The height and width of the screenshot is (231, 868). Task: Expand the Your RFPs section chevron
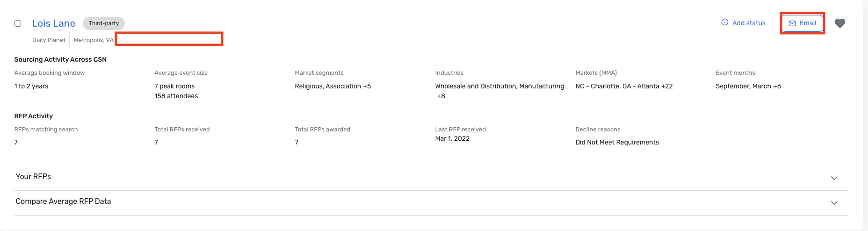(x=834, y=178)
